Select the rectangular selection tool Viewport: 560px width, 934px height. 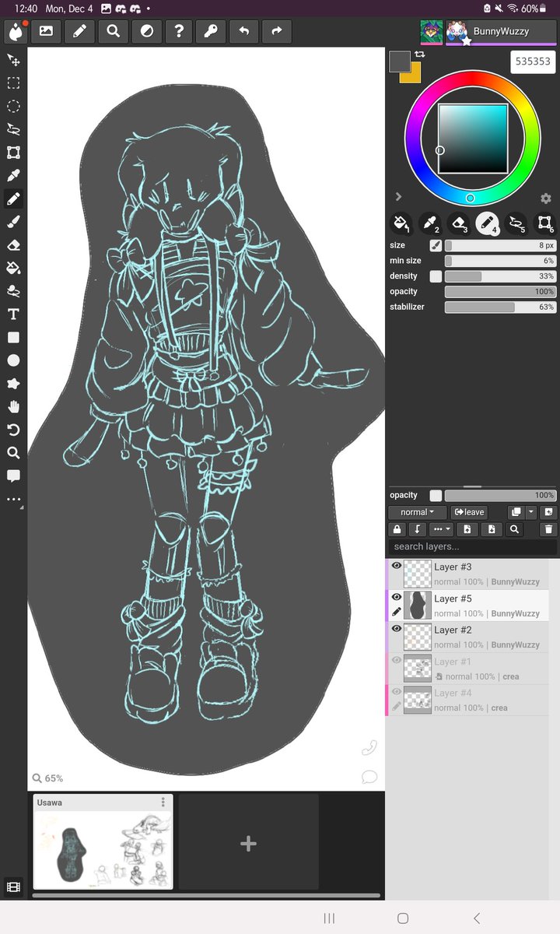[x=13, y=83]
